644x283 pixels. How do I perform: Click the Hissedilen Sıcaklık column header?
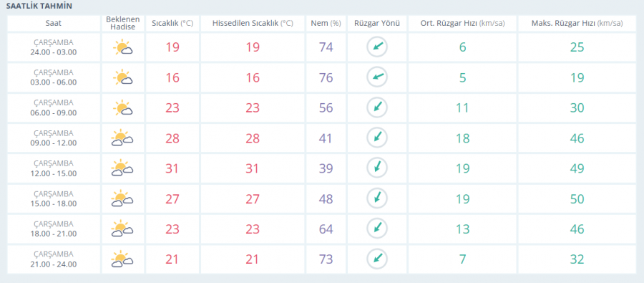click(253, 24)
